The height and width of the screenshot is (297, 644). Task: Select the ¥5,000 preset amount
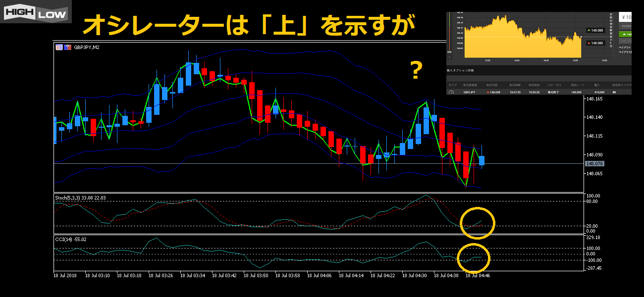pos(627,26)
